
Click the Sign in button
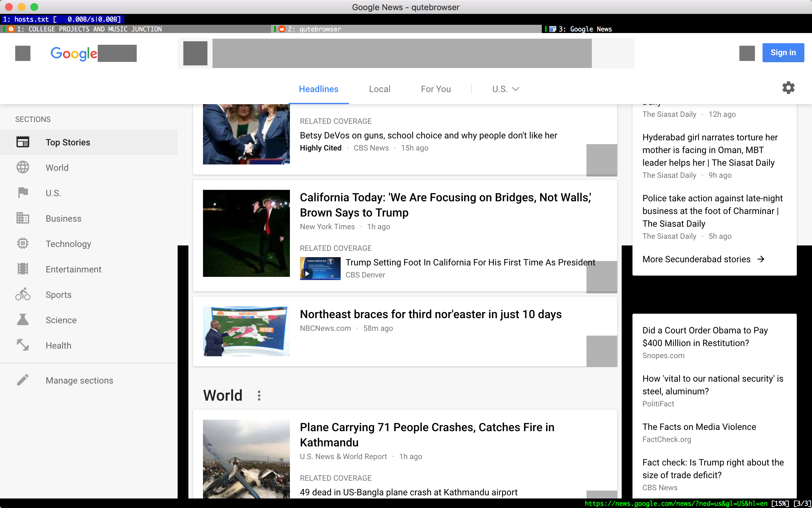783,52
